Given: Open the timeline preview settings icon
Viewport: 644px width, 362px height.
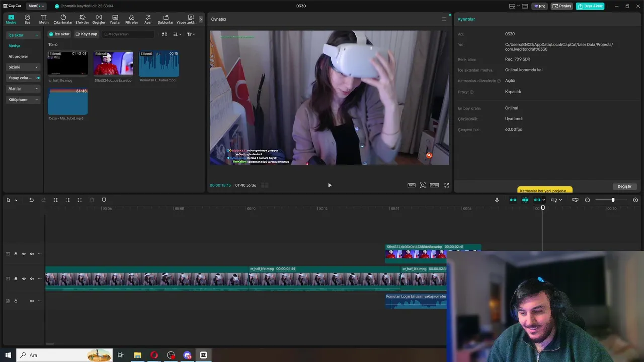Looking at the screenshot, I should [x=575, y=200].
